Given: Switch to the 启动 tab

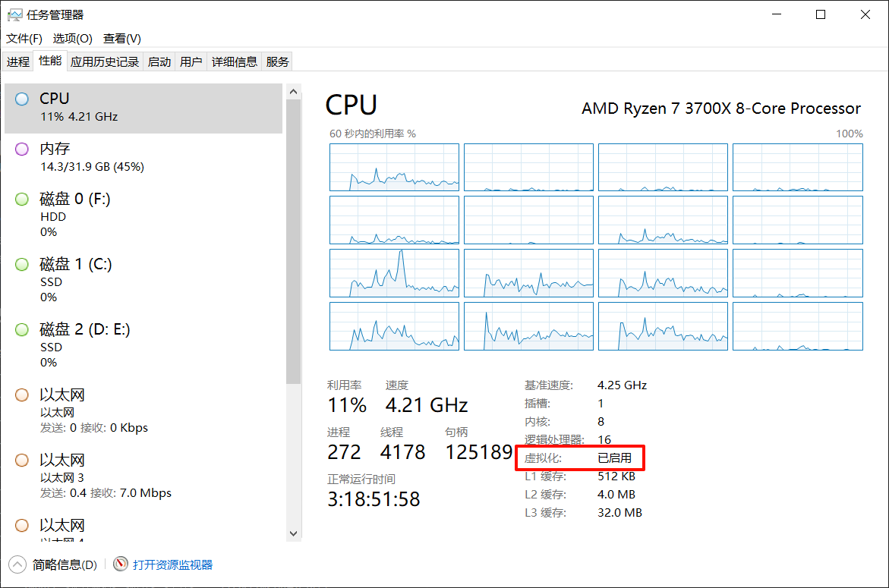Looking at the screenshot, I should (x=159, y=62).
